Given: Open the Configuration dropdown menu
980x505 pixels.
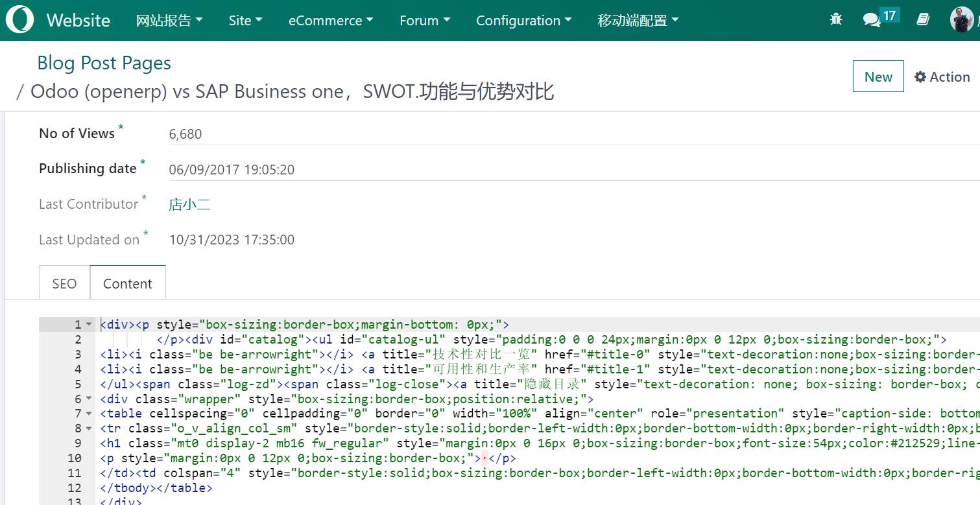Looking at the screenshot, I should pyautogui.click(x=524, y=20).
